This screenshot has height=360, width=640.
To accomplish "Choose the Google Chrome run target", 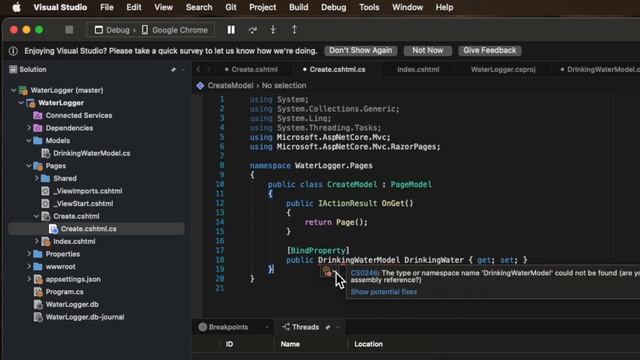I will (x=175, y=30).
